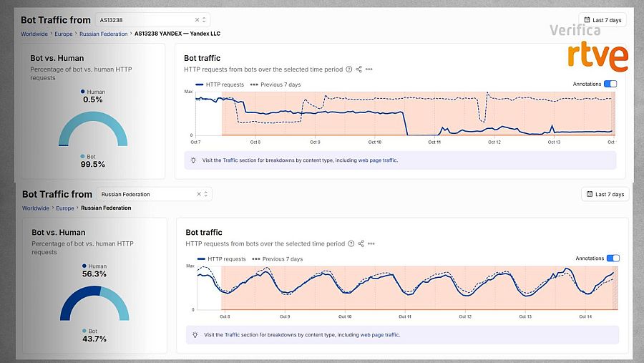Open Traffic link in top tip banner
The width and height of the screenshot is (644, 363).
coord(230,160)
